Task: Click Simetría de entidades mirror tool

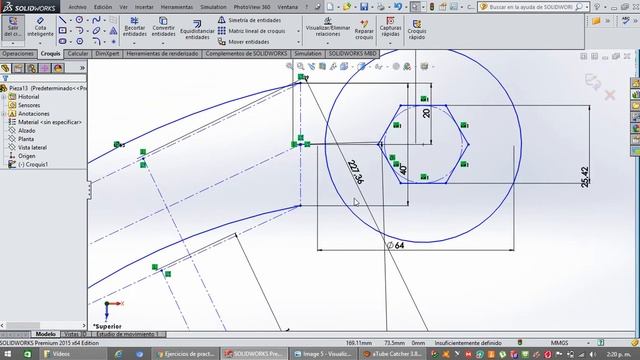Action: pos(249,20)
